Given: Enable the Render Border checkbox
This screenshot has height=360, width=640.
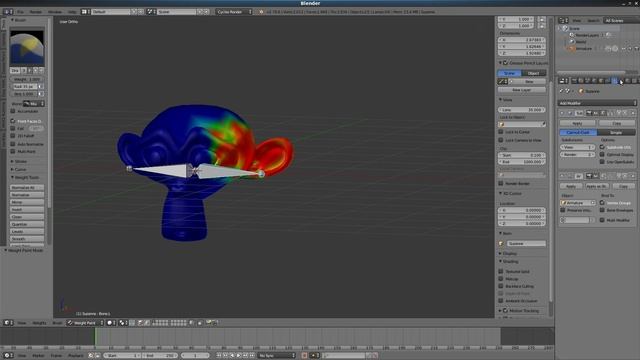Looking at the screenshot, I should pyautogui.click(x=501, y=184).
